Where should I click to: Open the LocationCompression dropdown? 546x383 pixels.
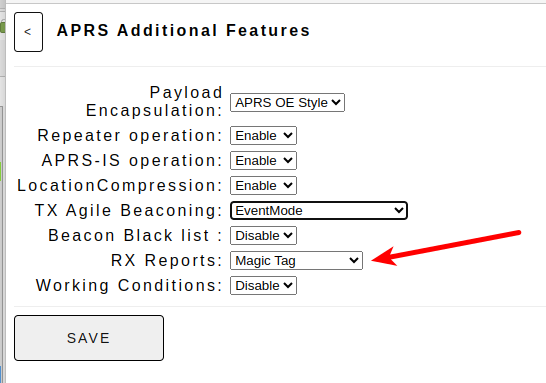263,186
